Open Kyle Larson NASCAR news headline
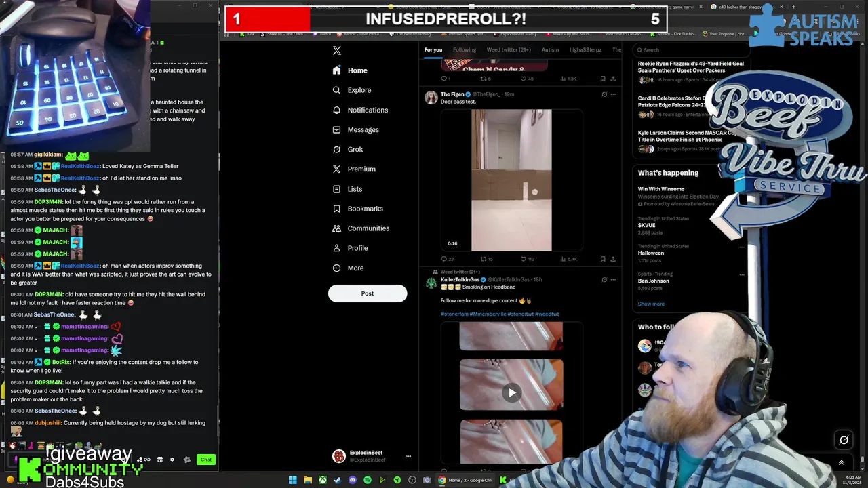The image size is (868, 488). [686, 136]
